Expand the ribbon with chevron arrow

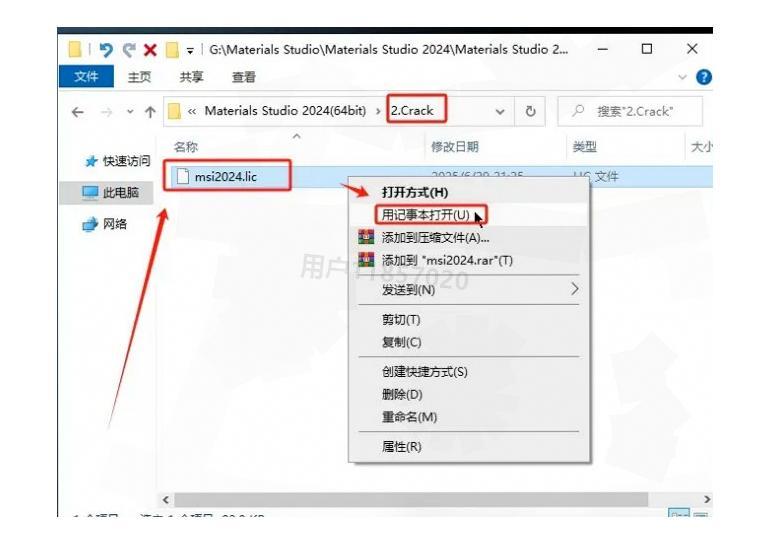pos(682,77)
